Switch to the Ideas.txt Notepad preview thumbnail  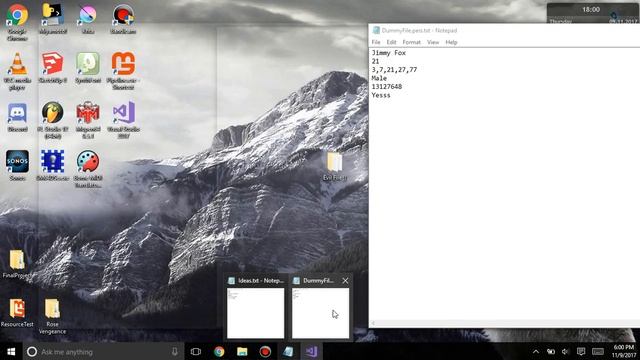coord(256,313)
